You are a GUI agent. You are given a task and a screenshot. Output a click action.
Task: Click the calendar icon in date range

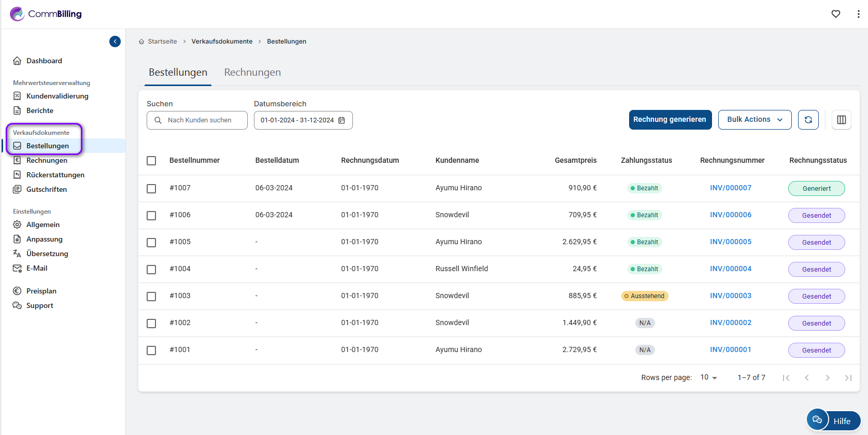pos(341,120)
